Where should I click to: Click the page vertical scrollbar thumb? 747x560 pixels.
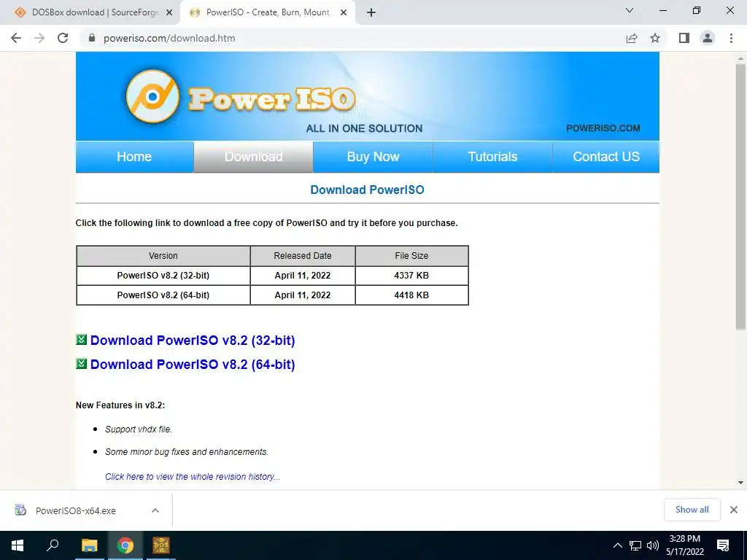pyautogui.click(x=740, y=195)
